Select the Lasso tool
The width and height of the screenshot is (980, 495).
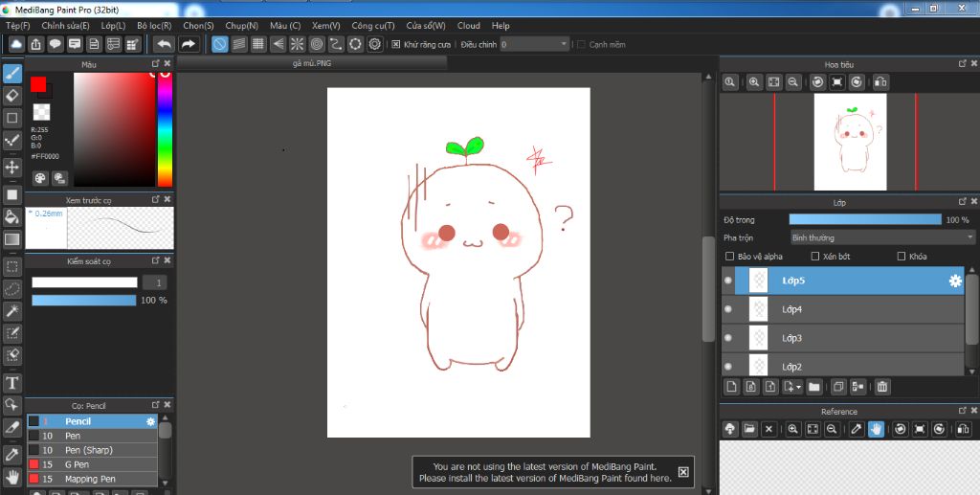point(12,289)
